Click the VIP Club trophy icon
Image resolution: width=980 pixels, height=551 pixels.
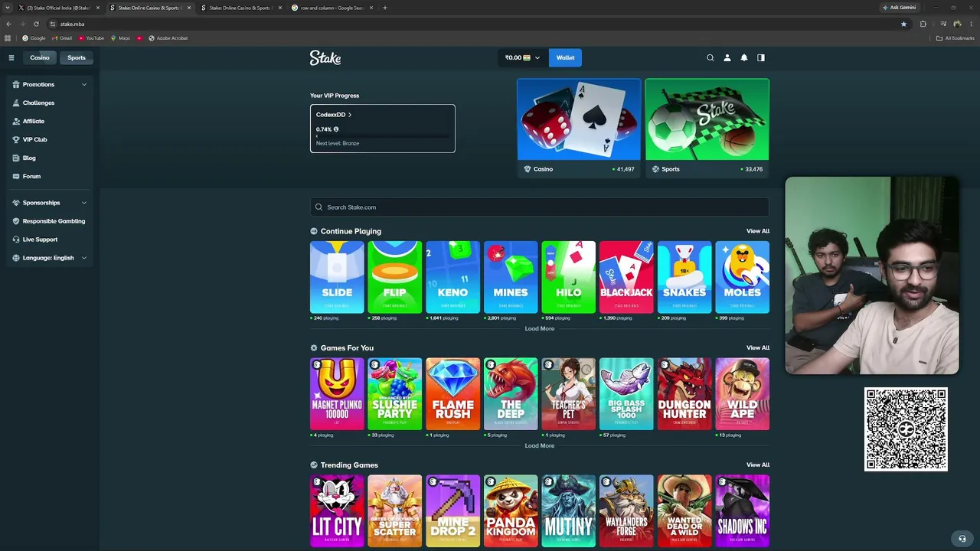pyautogui.click(x=16, y=139)
